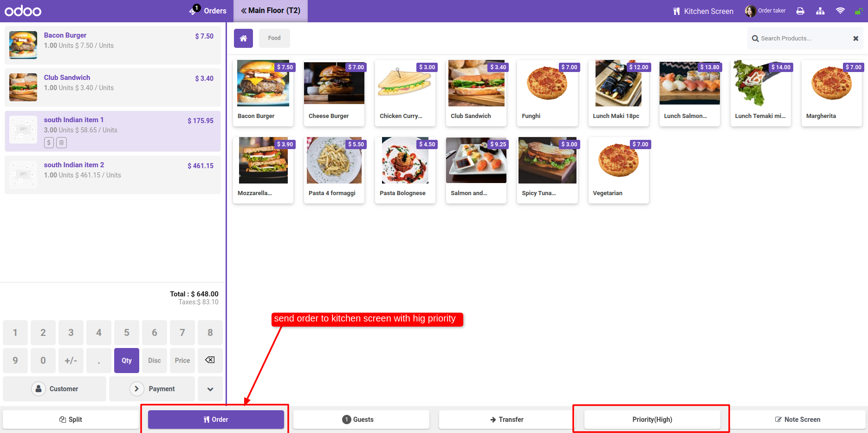The height and width of the screenshot is (433, 868).
Task: Select Price numpad mode
Action: (x=182, y=361)
